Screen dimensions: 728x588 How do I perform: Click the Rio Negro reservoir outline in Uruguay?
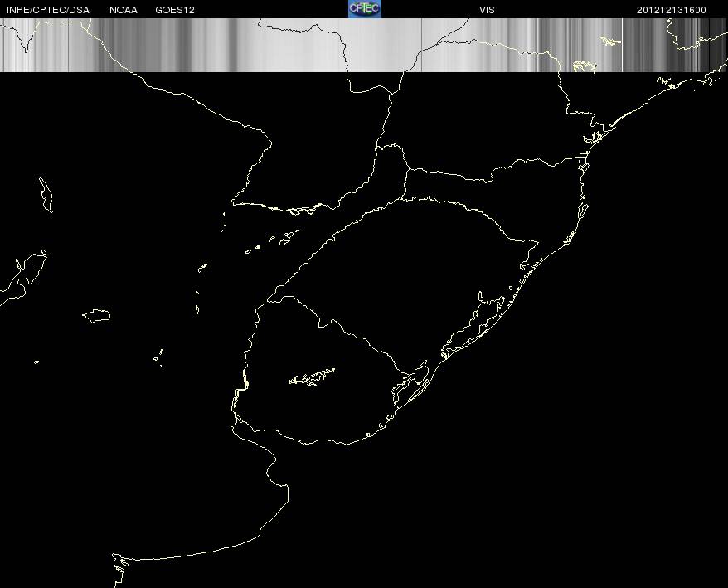tap(312, 377)
